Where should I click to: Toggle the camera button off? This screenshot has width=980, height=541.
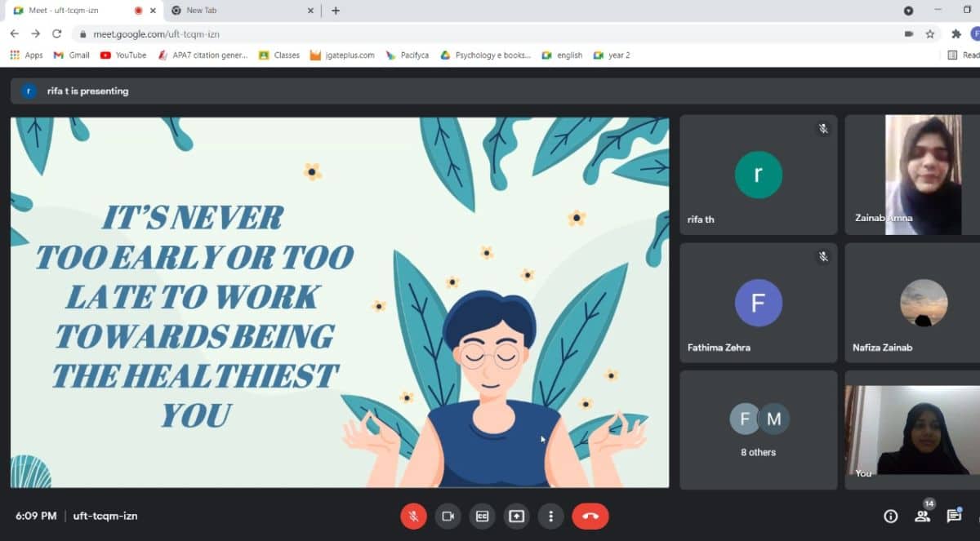pos(448,516)
